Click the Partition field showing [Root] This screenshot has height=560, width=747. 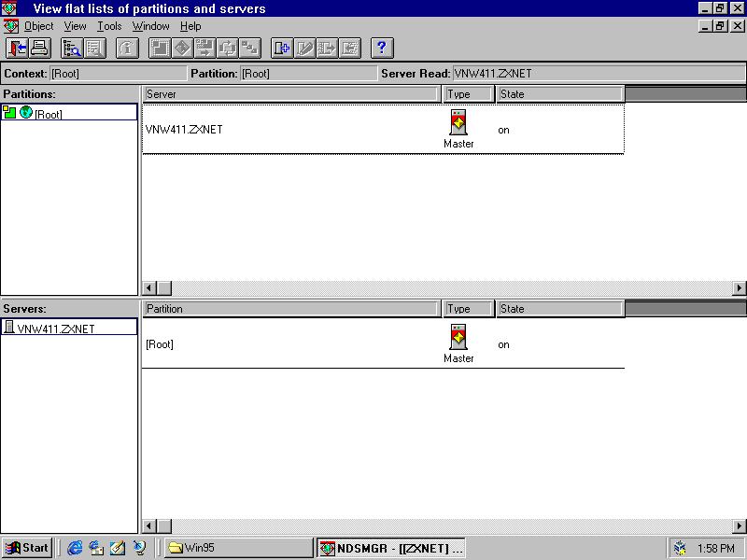point(308,74)
